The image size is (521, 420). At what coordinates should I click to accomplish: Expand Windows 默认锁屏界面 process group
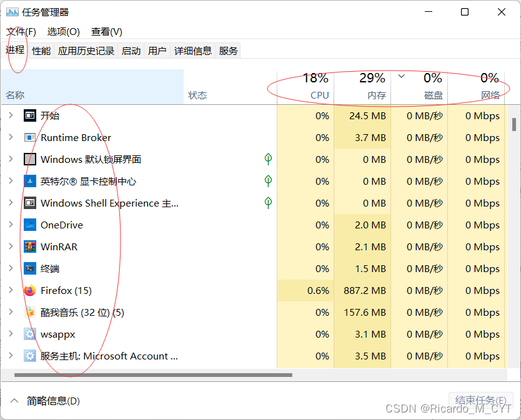11,159
